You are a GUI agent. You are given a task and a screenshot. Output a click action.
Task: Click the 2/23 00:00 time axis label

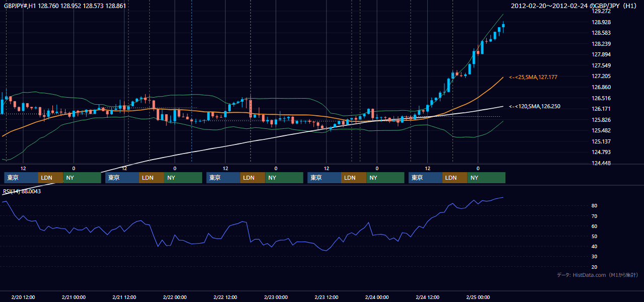pyautogui.click(x=276, y=297)
